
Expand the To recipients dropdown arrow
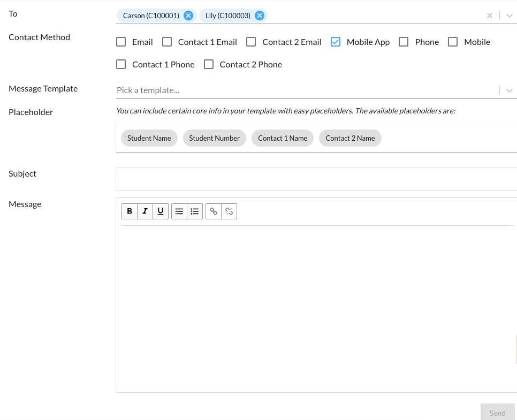click(x=509, y=16)
